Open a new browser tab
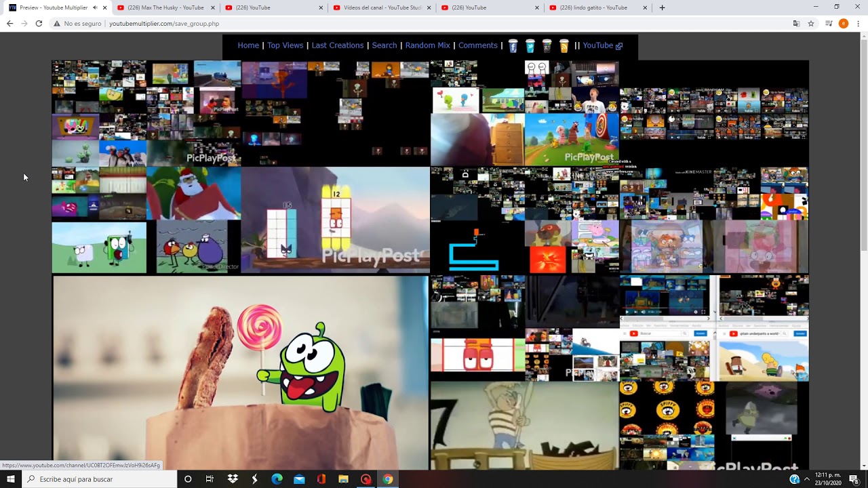Screen dimensions: 868x488 pos(662,7)
